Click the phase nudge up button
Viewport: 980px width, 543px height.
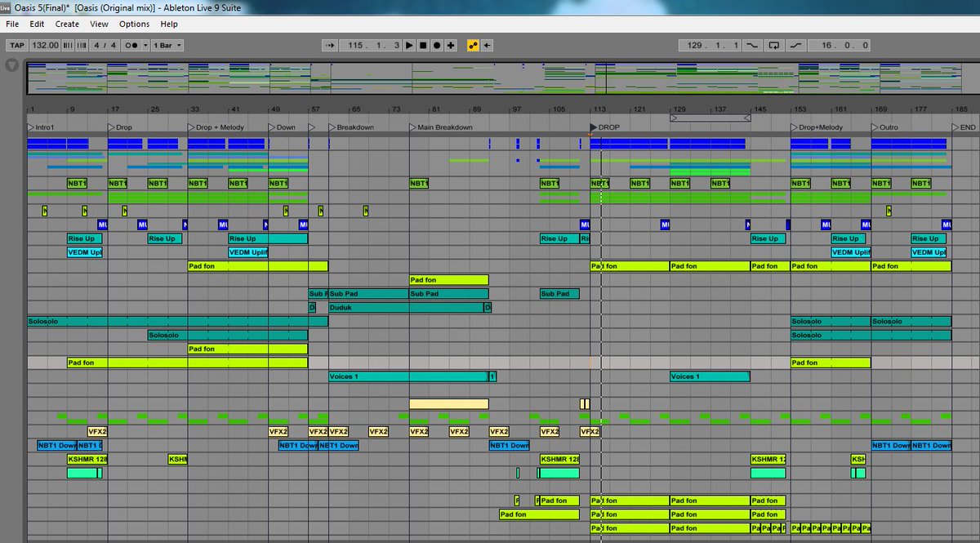tap(80, 46)
